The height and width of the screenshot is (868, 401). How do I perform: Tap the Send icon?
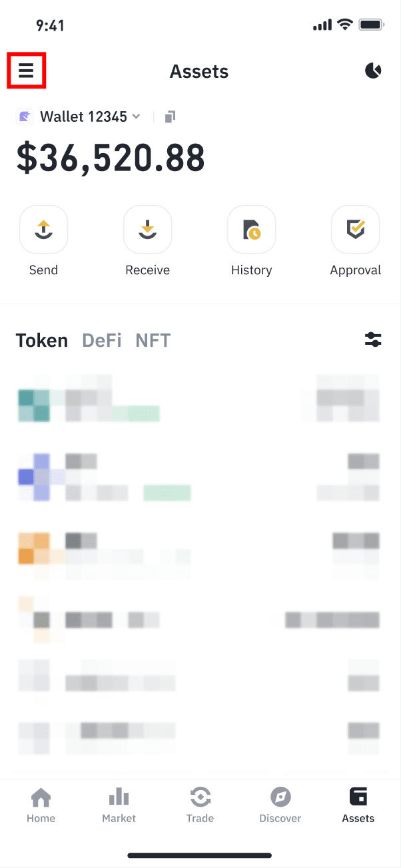tap(43, 230)
